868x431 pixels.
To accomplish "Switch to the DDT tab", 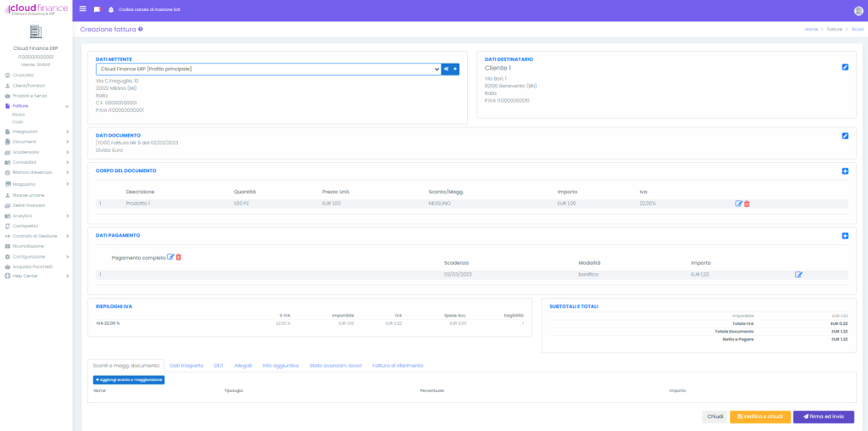I will point(219,366).
